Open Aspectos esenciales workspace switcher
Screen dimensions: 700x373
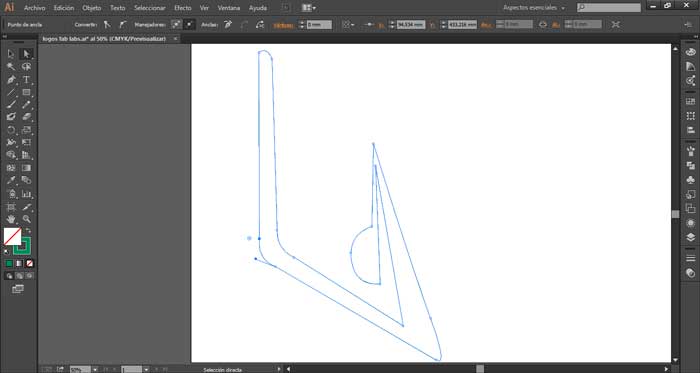point(534,8)
